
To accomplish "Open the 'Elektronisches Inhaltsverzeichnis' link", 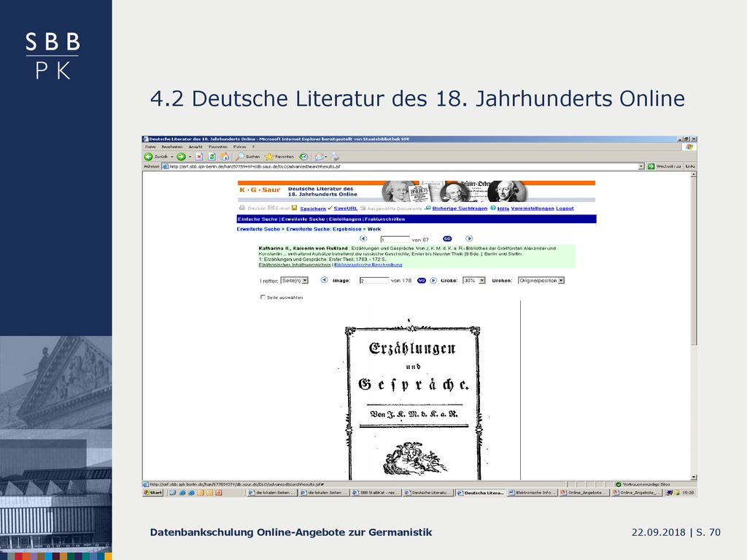I will click(x=295, y=265).
